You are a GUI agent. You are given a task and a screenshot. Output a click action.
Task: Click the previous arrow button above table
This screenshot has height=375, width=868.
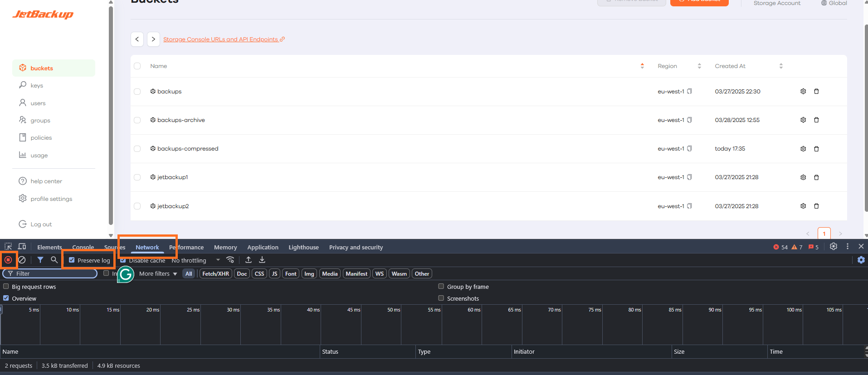coord(137,39)
